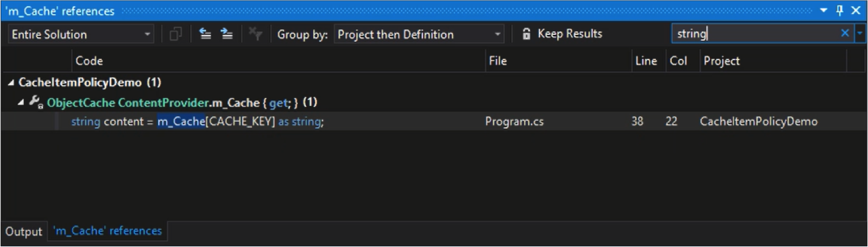868x247 pixels.
Task: Select the 'm_Cache' references tab
Action: click(107, 231)
